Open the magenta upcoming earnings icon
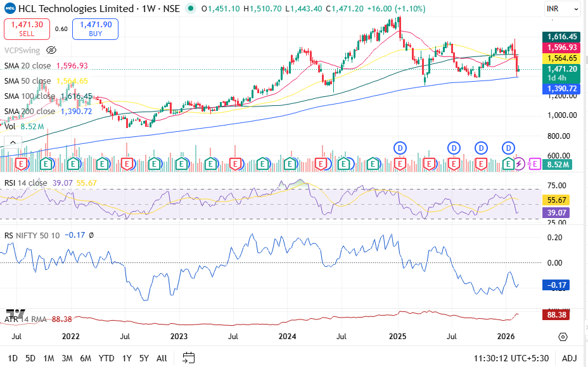Viewport: 588px width, 367px height. pos(534,164)
